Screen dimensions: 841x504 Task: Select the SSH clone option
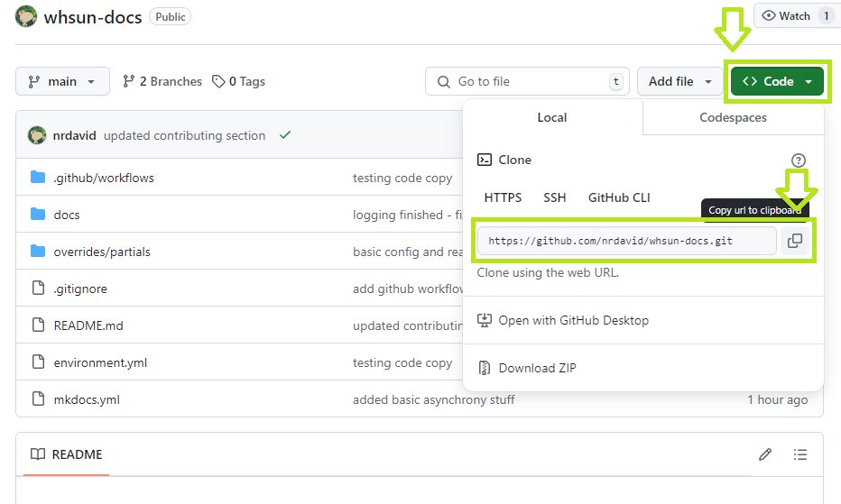point(555,197)
